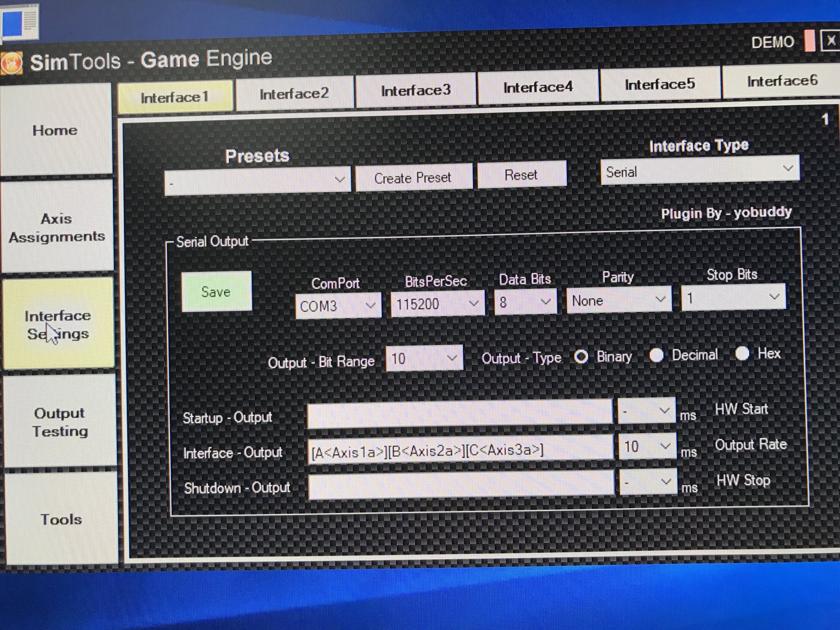Open the Interface Type dropdown showing Serial

pos(700,170)
